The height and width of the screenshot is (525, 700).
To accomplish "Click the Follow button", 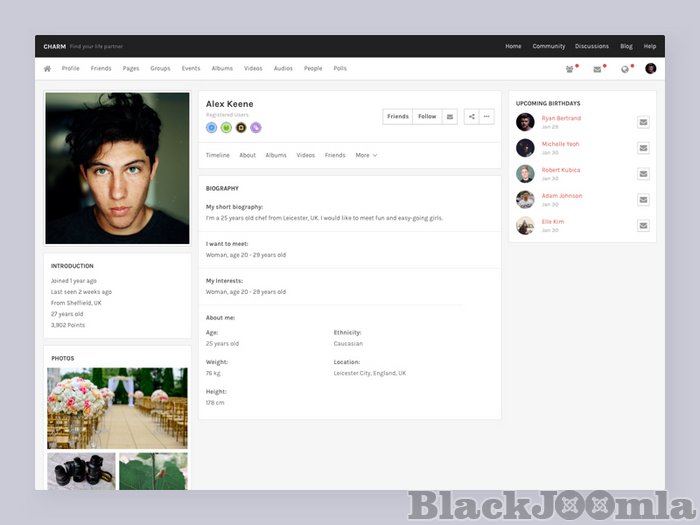I will click(x=427, y=117).
